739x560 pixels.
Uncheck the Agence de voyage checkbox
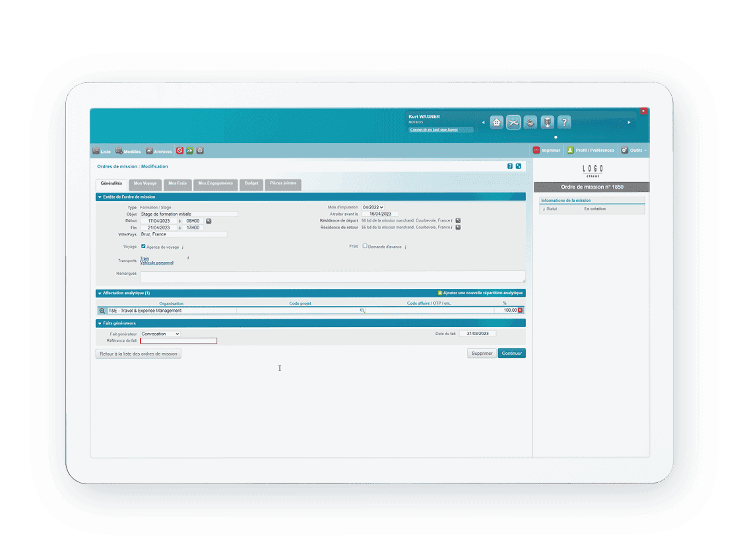pyautogui.click(x=143, y=246)
